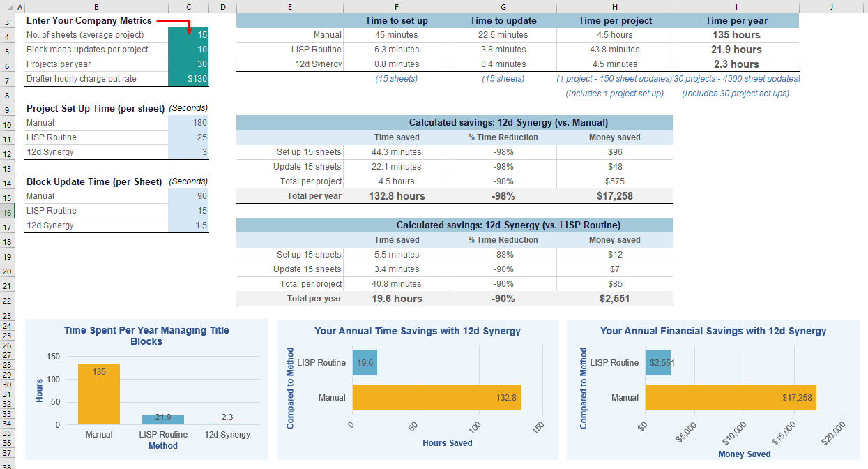Select LISP Routine setup value 25
This screenshot has height=469, width=868.
click(188, 137)
